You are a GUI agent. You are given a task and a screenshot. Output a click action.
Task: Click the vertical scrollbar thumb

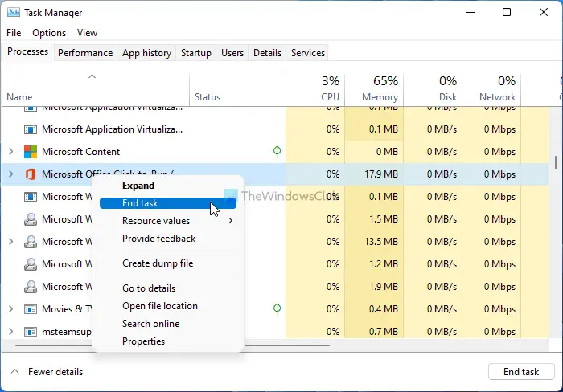(x=556, y=162)
